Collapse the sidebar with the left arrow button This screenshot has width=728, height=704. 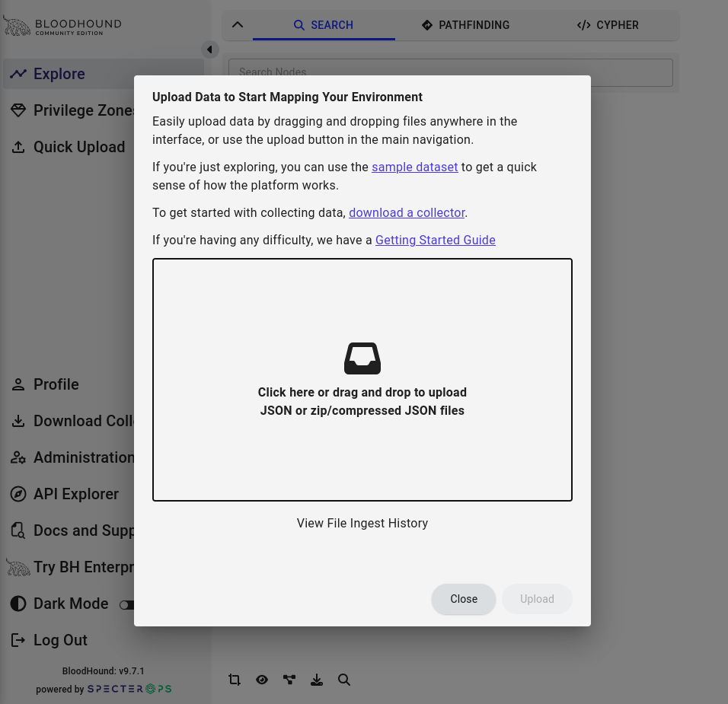[210, 49]
